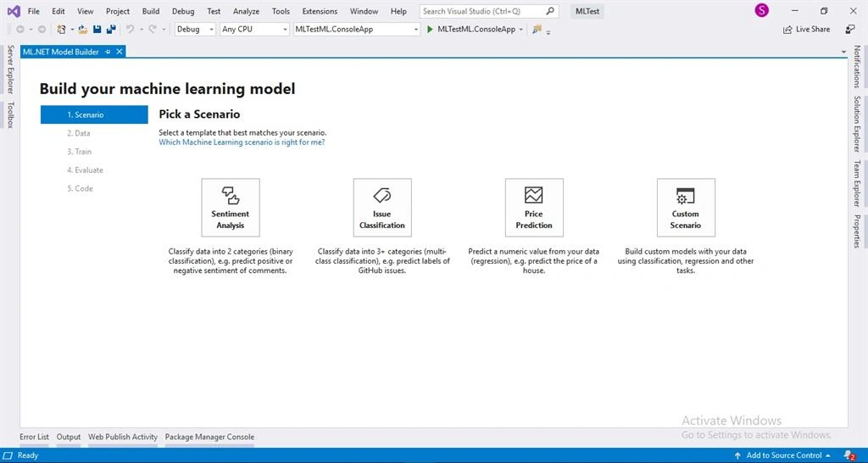The image size is (868, 463).
Task: Click the MLTest solution name button
Action: [587, 11]
